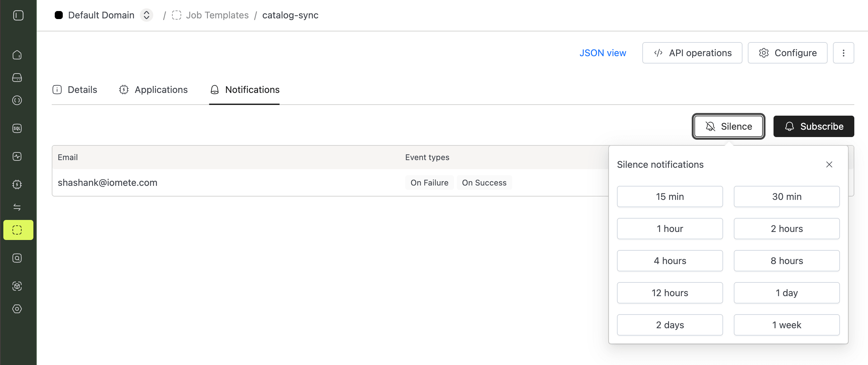
Task: Click the settings hexagon sidebar icon
Action: tap(17, 309)
